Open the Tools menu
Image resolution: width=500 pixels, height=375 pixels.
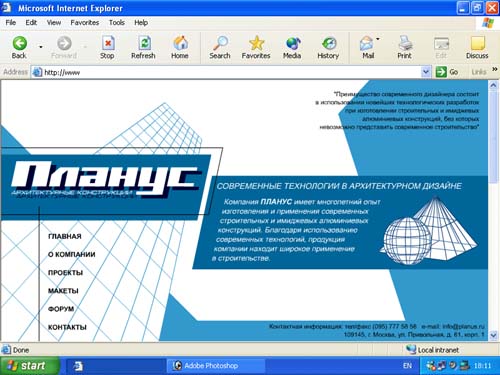point(117,23)
